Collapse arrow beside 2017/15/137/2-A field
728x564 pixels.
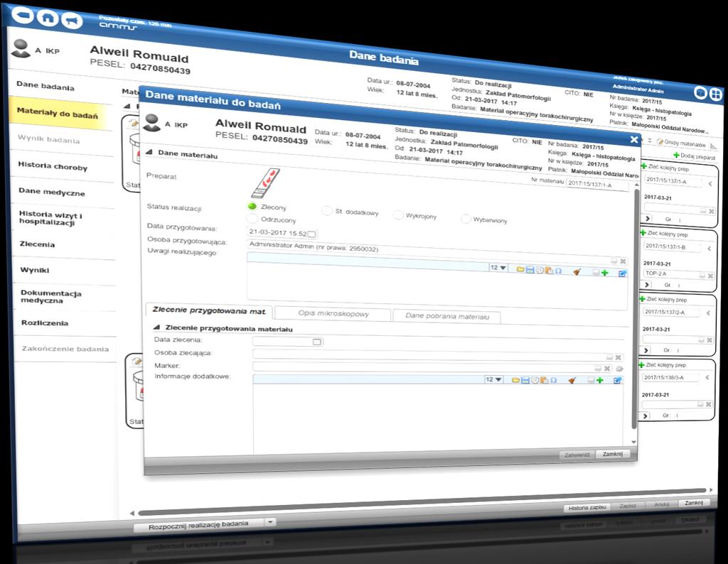click(x=708, y=313)
